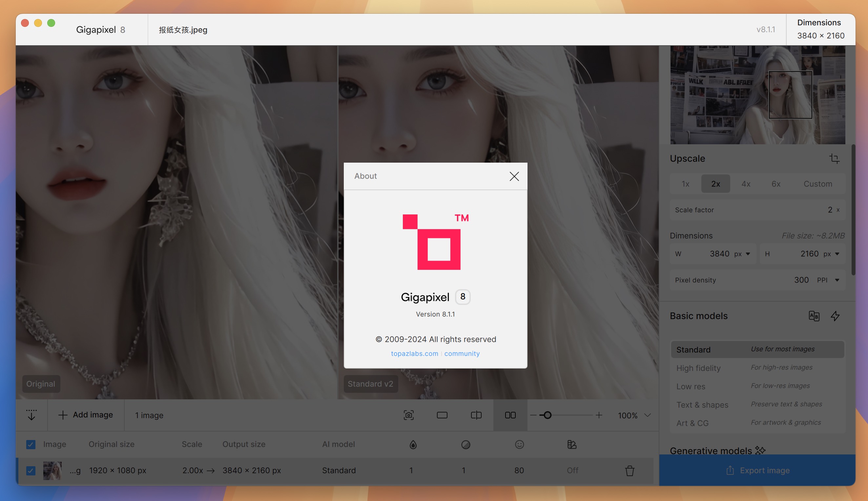The image size is (868, 501).
Task: Click the 报纸女孩.jpeg file name tab
Action: (183, 30)
